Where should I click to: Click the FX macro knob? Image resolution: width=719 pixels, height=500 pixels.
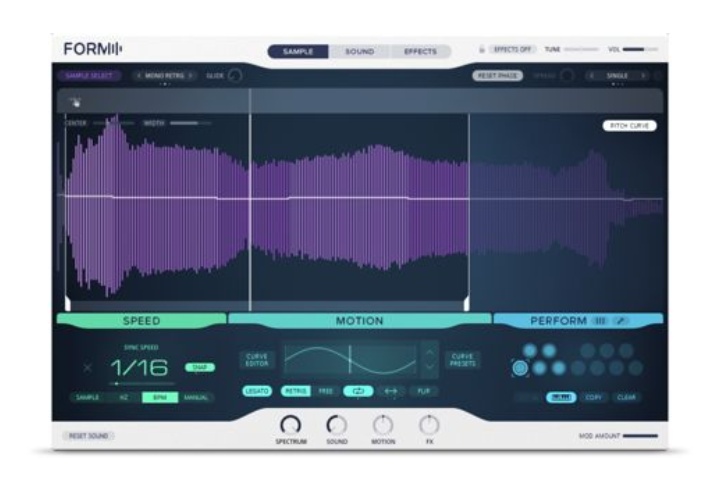point(429,425)
